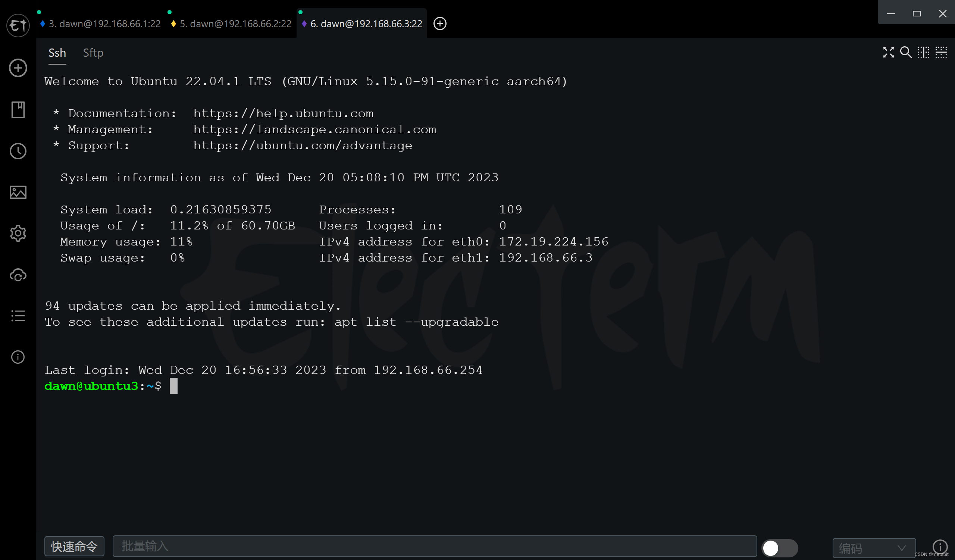955x560 pixels.
Task: Click https://landscape.canonical.com link in terminal
Action: point(315,129)
